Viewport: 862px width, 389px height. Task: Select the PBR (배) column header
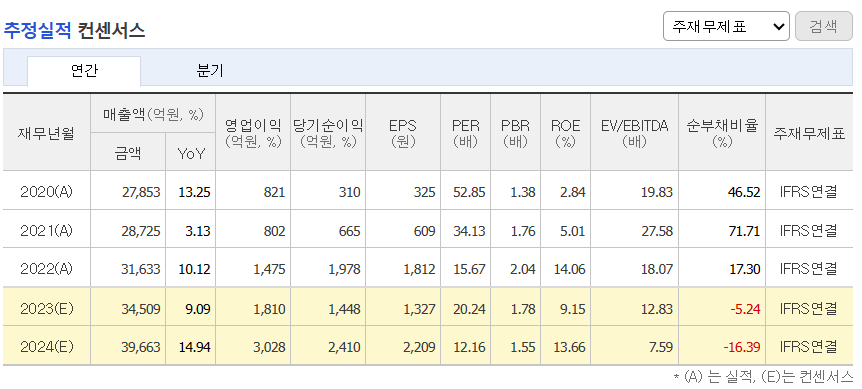[516, 133]
